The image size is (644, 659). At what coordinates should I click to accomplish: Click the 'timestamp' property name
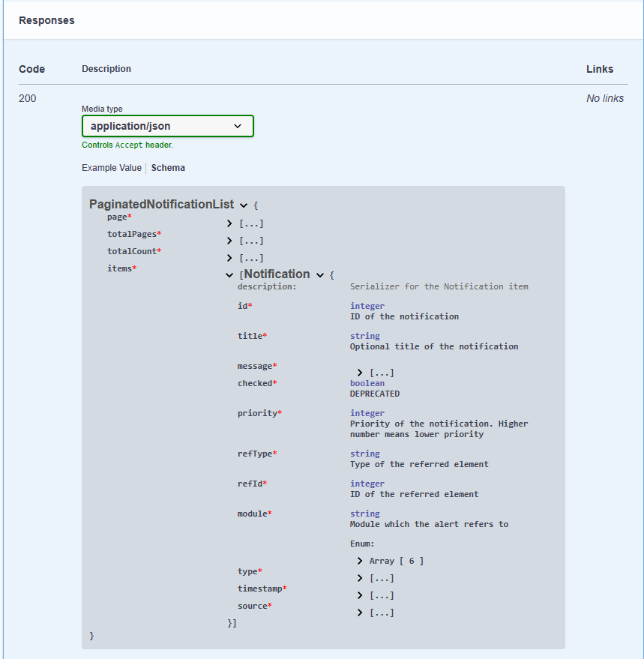coord(262,589)
